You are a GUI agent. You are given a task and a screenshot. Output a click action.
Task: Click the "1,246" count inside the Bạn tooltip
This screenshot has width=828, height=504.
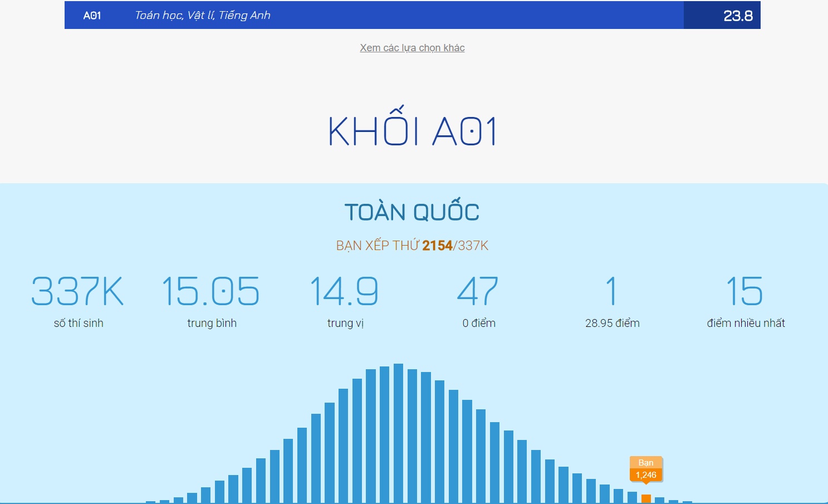click(646, 474)
